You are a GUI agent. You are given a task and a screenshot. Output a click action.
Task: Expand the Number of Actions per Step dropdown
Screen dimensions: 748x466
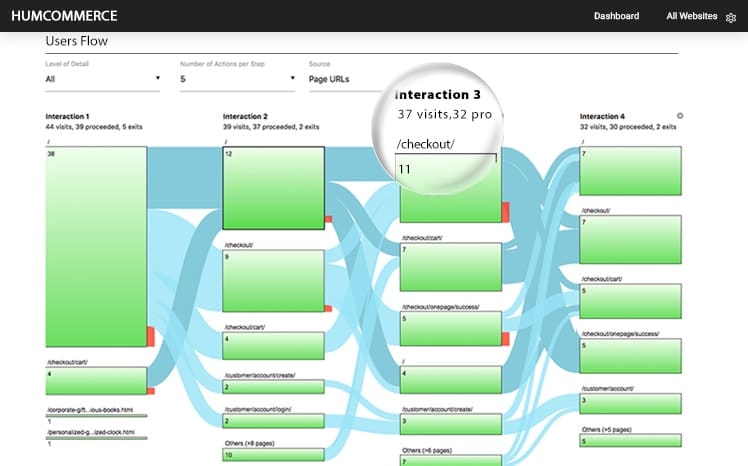238,78
